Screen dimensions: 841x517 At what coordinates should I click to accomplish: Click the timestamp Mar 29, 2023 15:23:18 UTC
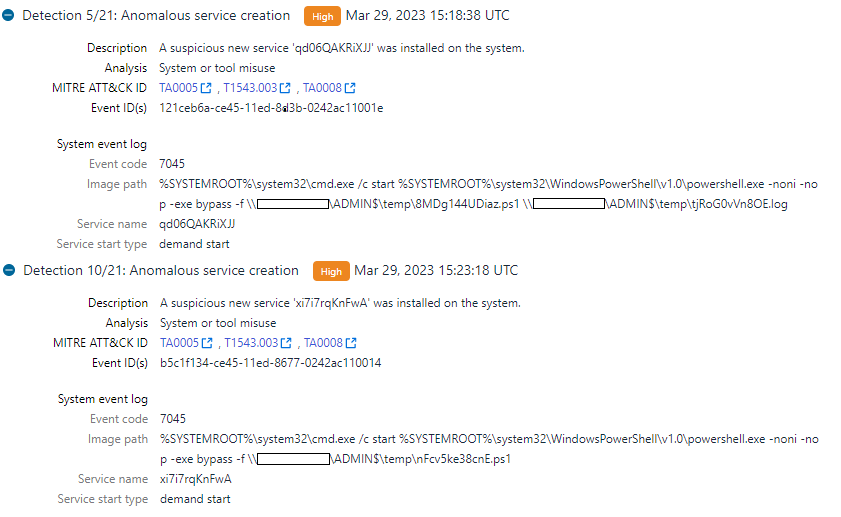(436, 270)
